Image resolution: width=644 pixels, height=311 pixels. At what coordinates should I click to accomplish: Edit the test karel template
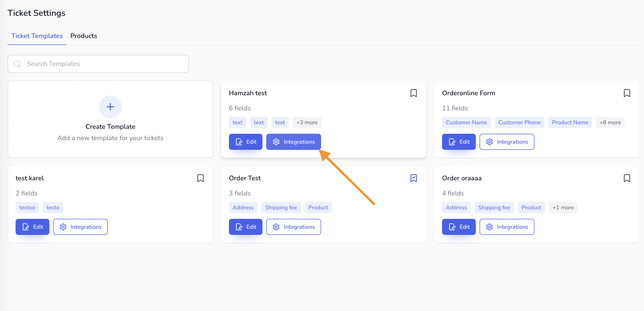tap(32, 227)
